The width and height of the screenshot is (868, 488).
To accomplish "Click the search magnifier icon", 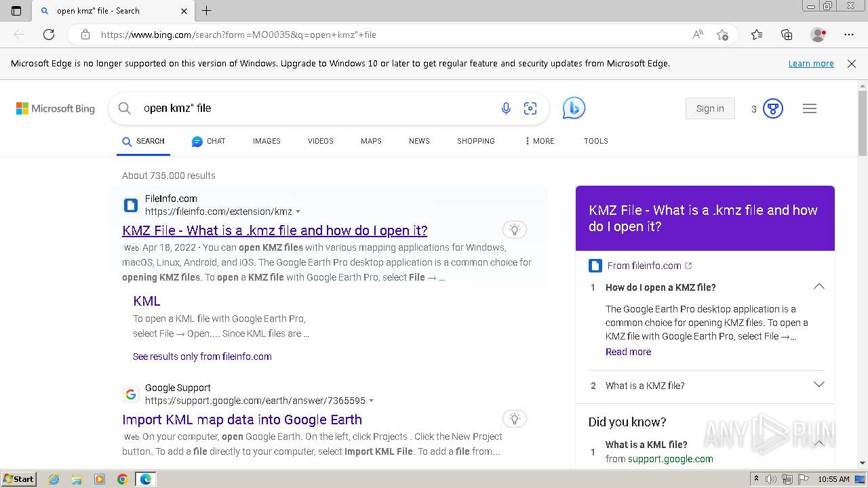I will pyautogui.click(x=124, y=108).
